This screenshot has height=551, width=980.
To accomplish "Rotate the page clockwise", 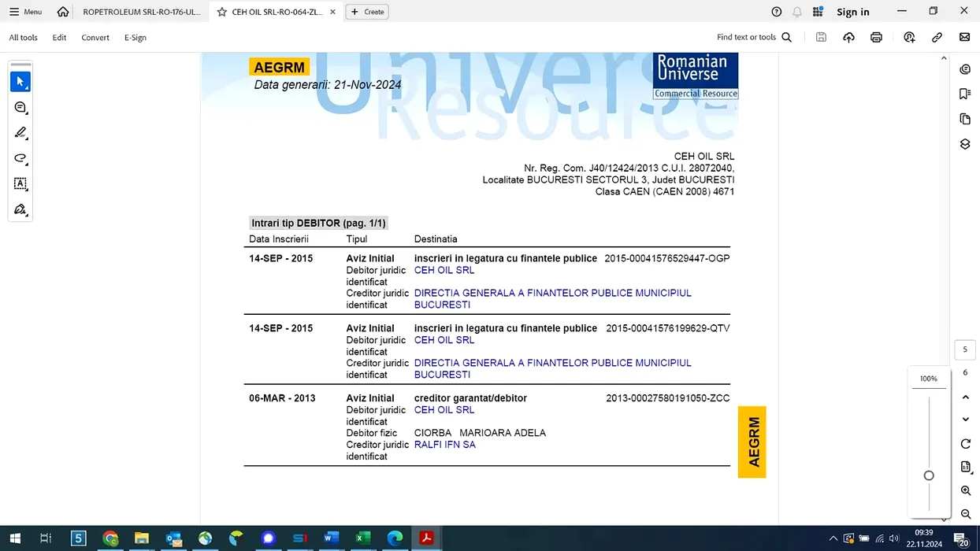I will pos(966,444).
